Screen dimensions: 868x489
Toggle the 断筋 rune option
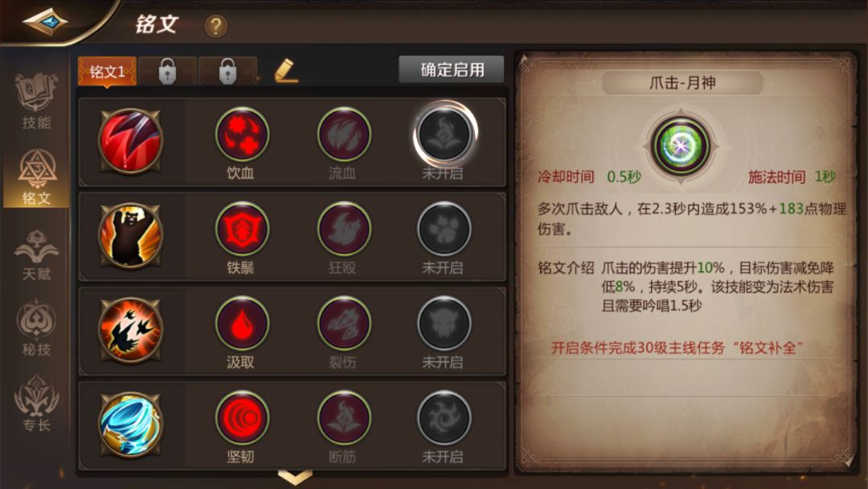344,417
